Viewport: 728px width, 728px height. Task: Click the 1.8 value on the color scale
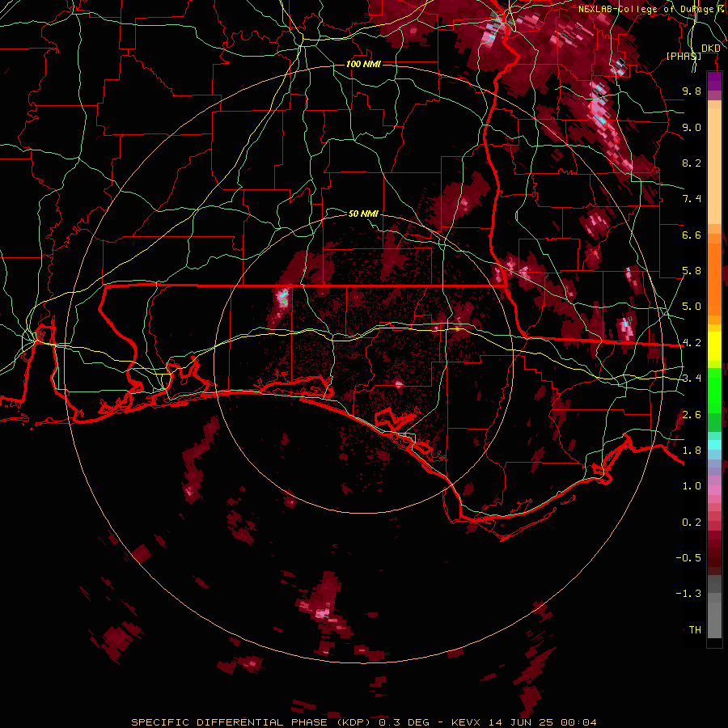tap(692, 451)
